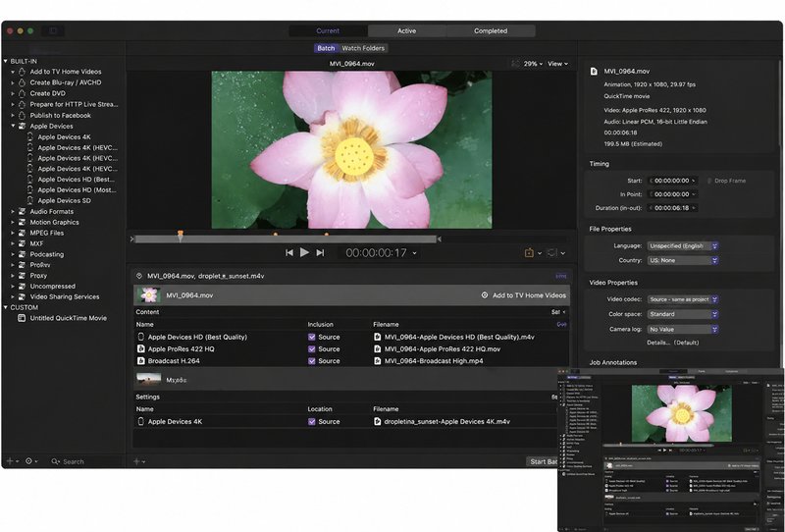This screenshot has width=785, height=532.
Task: Click the Untitled QuickTime Movie custom setting icon
Action: point(22,318)
